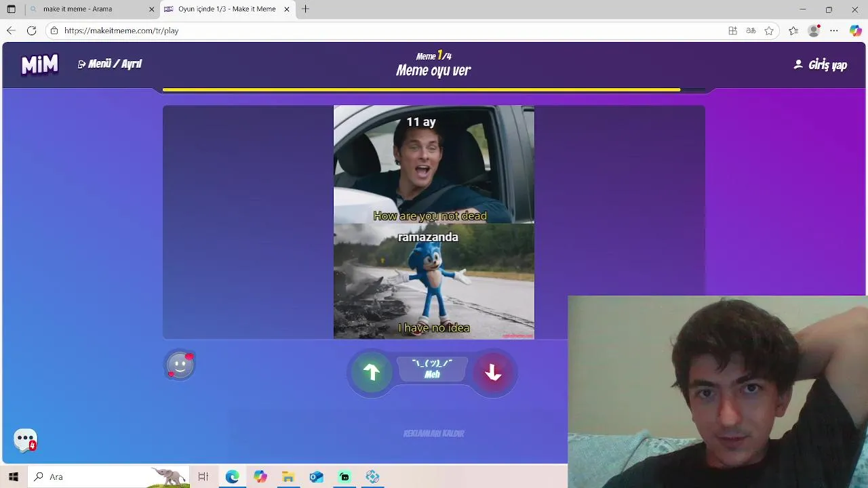Viewport: 868px width, 488px height.
Task: Open Task View on taskbar
Action: tap(203, 476)
